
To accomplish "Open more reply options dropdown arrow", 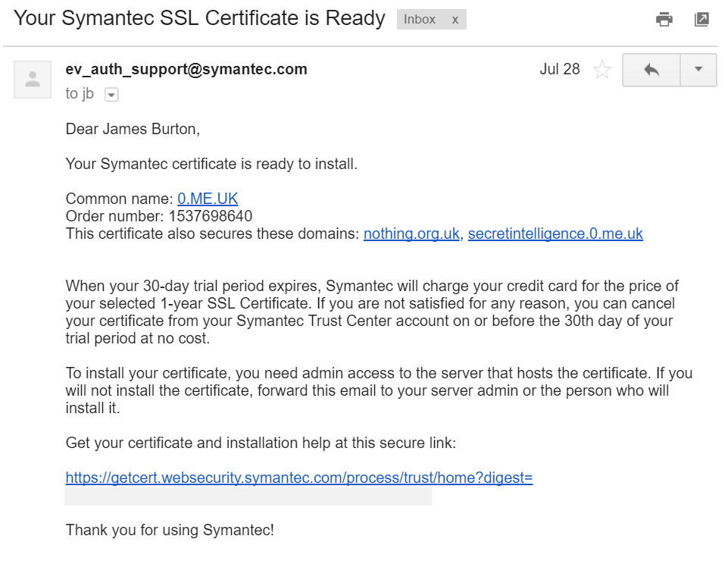I will [698, 71].
